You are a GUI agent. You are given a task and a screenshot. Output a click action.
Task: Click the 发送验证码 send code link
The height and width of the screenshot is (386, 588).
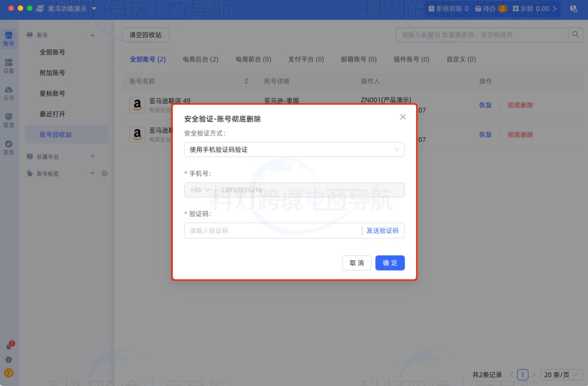[x=383, y=231]
